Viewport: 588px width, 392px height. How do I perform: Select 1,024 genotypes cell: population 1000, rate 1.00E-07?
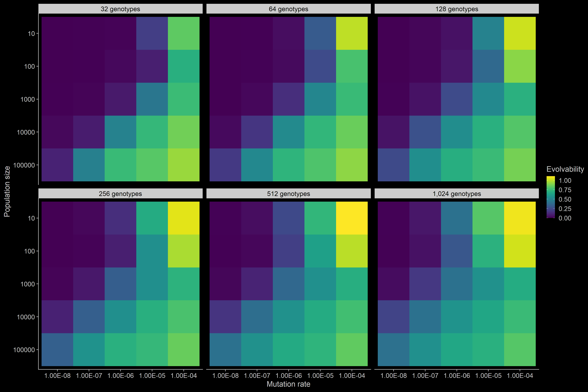(425, 284)
